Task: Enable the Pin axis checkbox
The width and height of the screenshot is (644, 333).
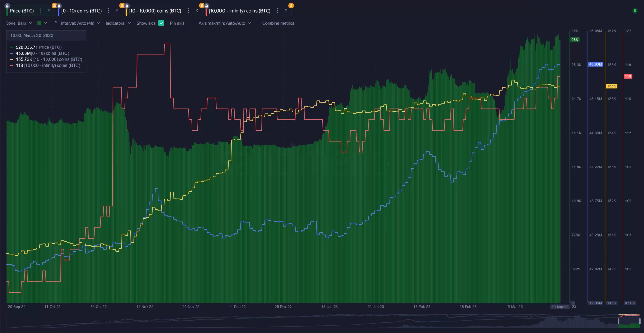Action: (x=190, y=23)
